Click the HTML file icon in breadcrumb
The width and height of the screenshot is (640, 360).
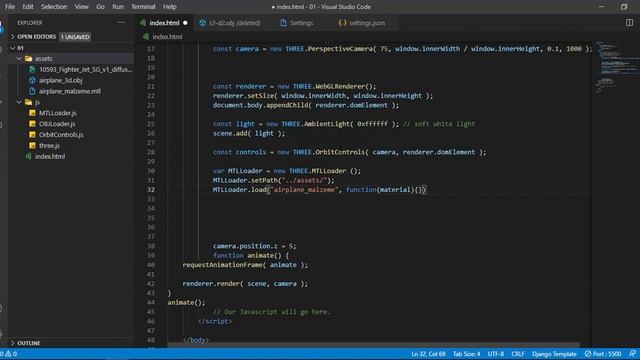click(146, 37)
